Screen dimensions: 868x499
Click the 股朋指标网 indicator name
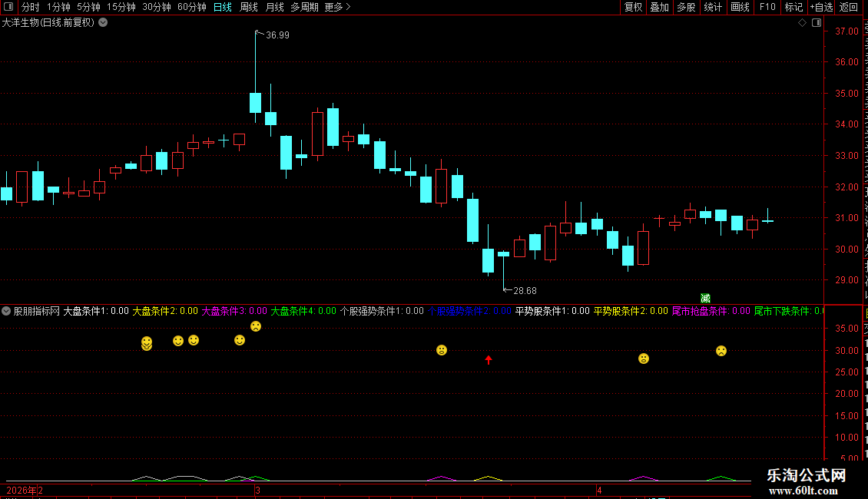[x=37, y=311]
